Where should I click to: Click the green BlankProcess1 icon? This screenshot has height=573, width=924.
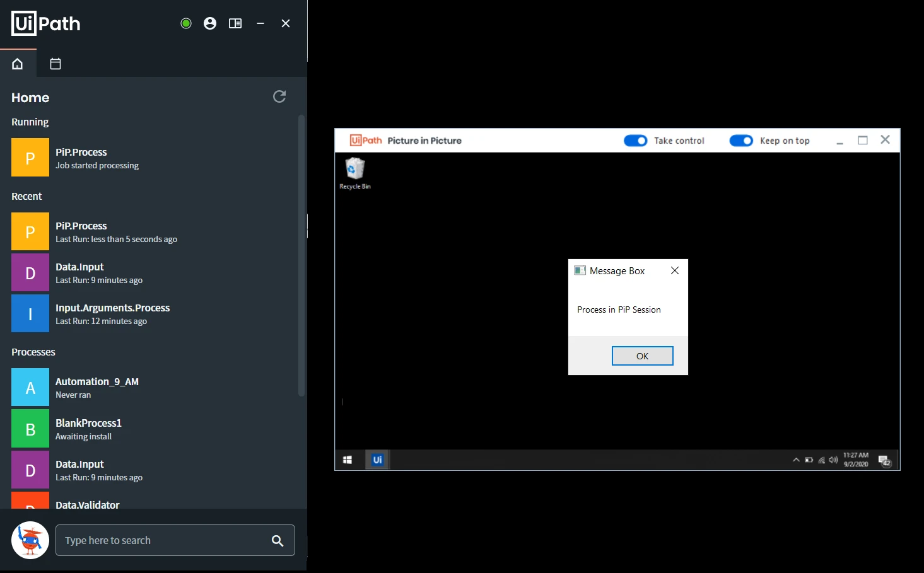[x=30, y=429]
